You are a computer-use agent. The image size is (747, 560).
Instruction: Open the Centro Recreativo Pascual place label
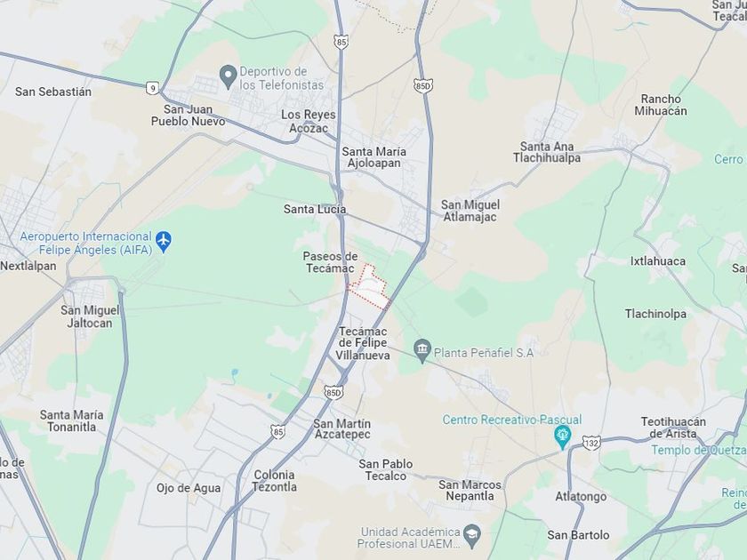512,420
